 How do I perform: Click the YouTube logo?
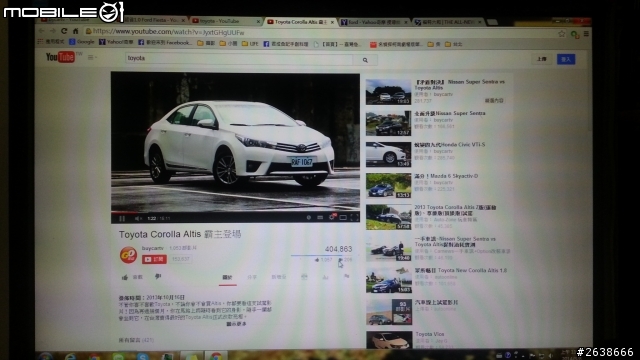click(60, 57)
